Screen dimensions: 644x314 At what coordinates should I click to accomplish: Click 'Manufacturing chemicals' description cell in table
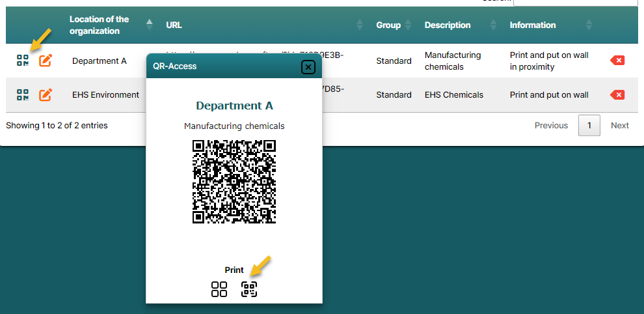453,61
